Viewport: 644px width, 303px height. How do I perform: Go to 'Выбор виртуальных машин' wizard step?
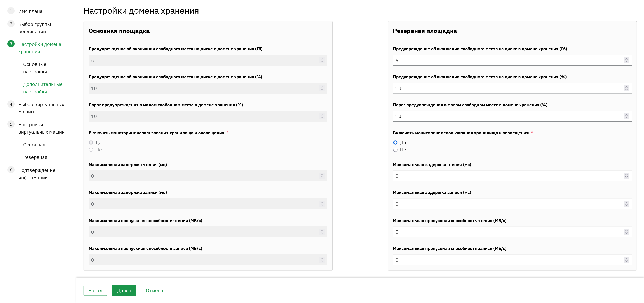[41, 108]
